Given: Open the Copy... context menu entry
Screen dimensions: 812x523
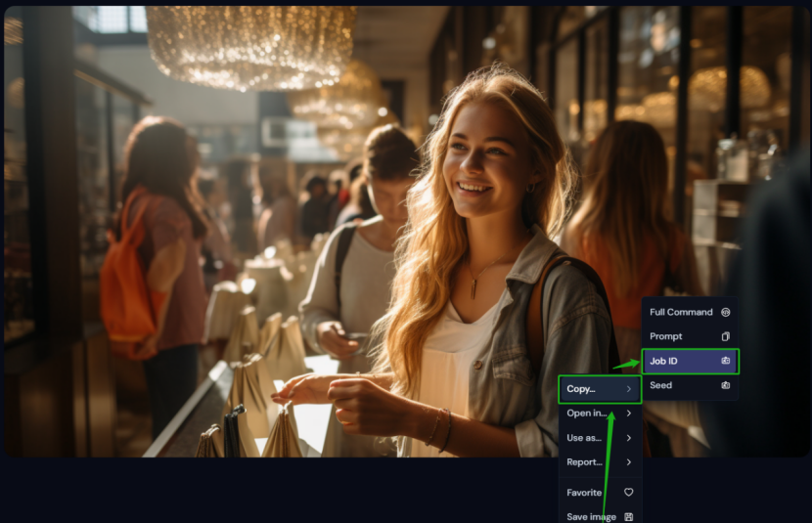Looking at the screenshot, I should [600, 389].
